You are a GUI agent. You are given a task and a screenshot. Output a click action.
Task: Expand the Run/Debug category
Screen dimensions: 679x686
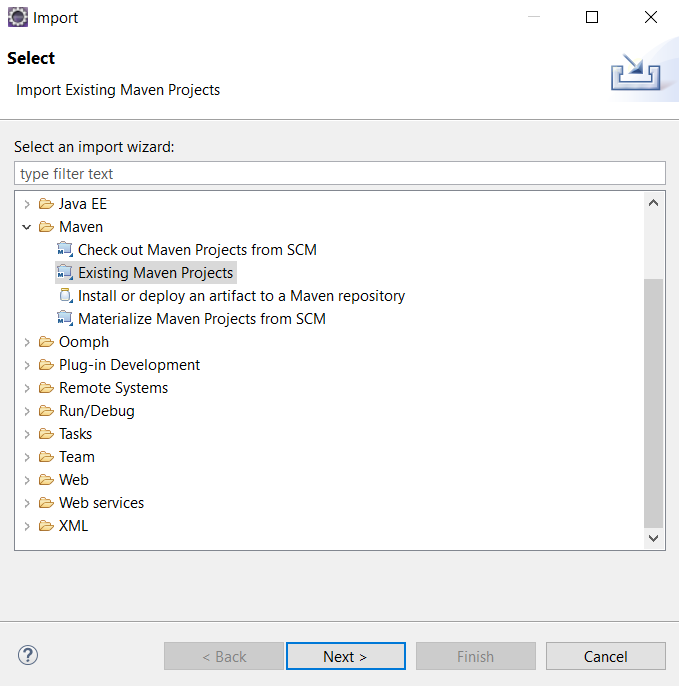27,411
